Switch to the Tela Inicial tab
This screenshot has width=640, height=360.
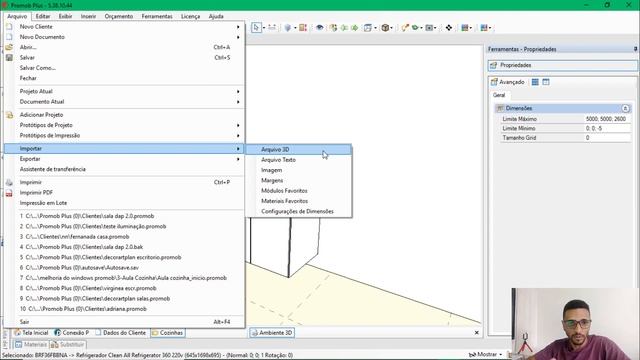(x=31, y=333)
